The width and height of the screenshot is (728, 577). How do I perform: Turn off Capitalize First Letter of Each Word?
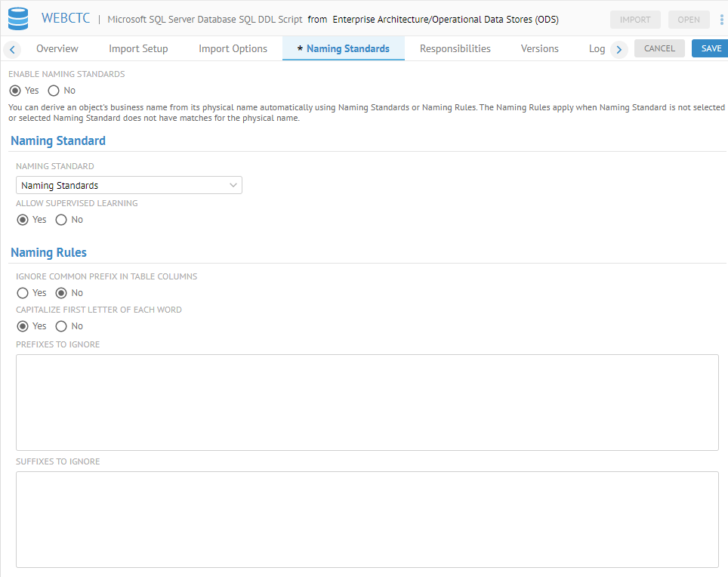60,326
